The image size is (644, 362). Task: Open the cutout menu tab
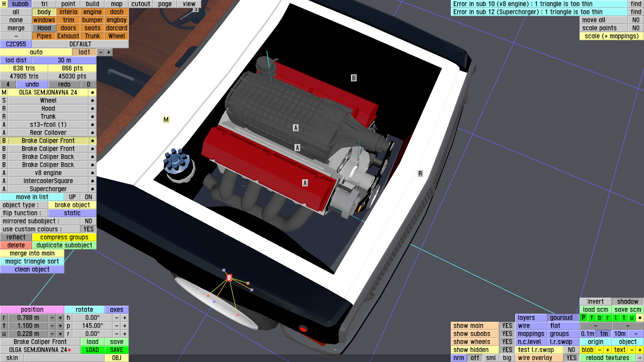click(x=141, y=4)
